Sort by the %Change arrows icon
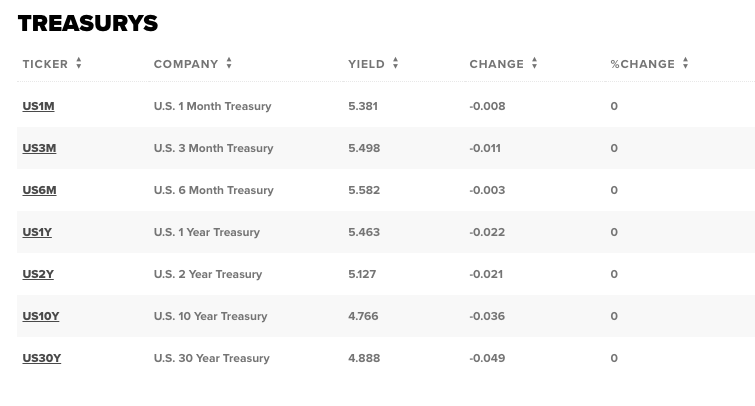The height and width of the screenshot is (406, 755). 685,63
